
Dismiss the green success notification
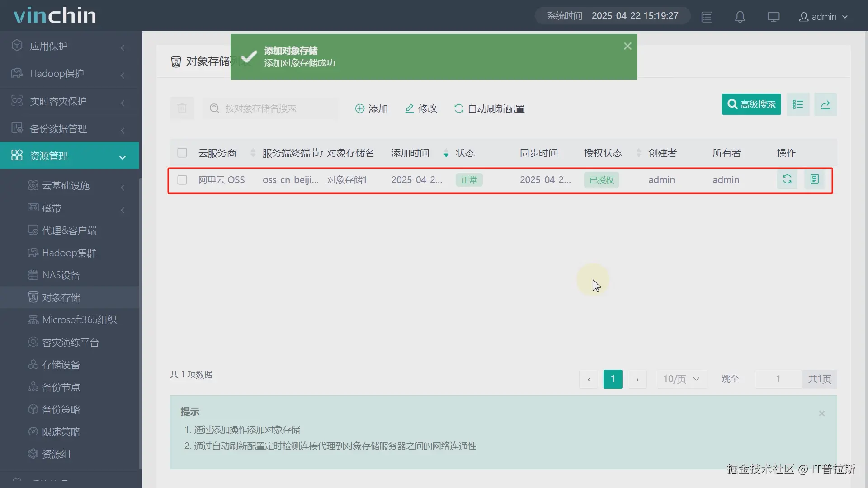[627, 46]
